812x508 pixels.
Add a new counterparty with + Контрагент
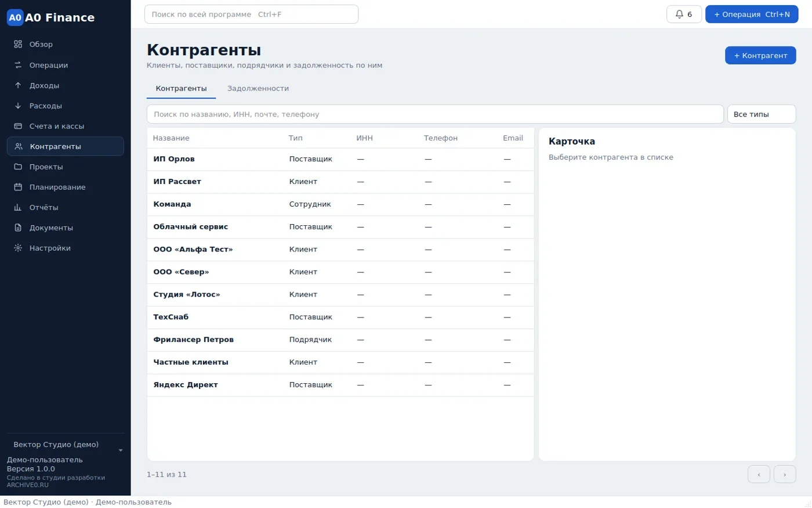[x=760, y=55]
